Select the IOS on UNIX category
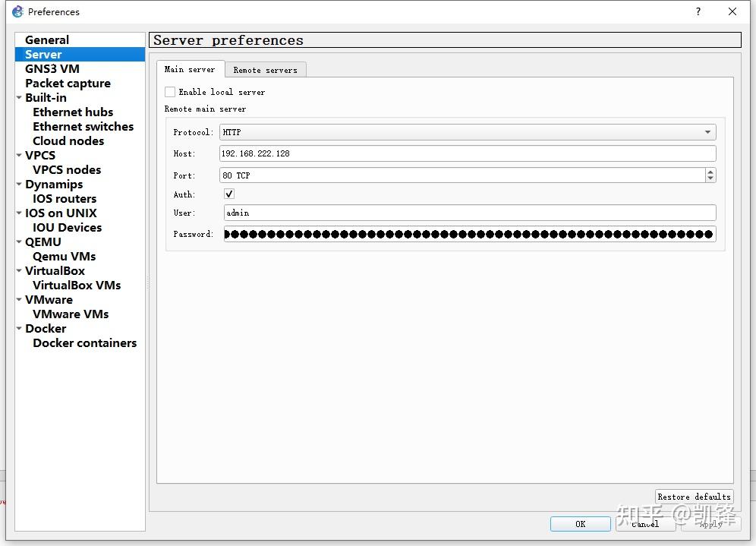 tap(61, 213)
